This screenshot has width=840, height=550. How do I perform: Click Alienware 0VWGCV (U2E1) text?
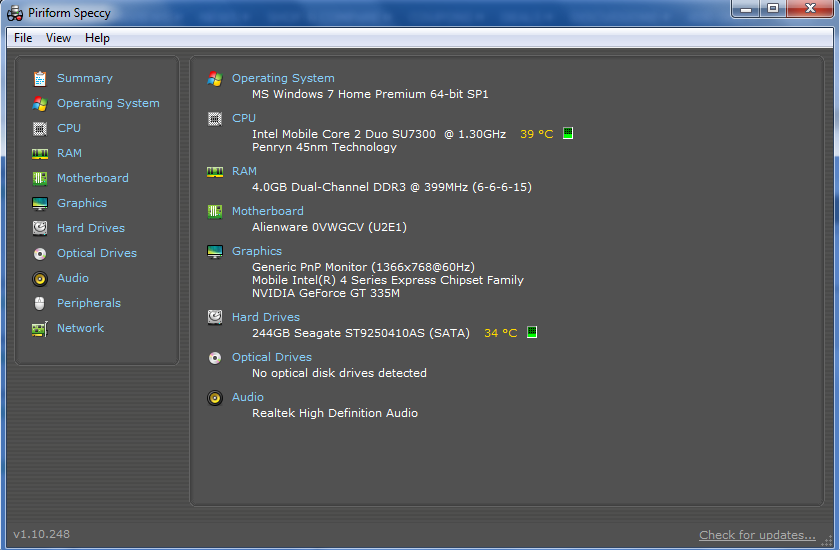[329, 227]
